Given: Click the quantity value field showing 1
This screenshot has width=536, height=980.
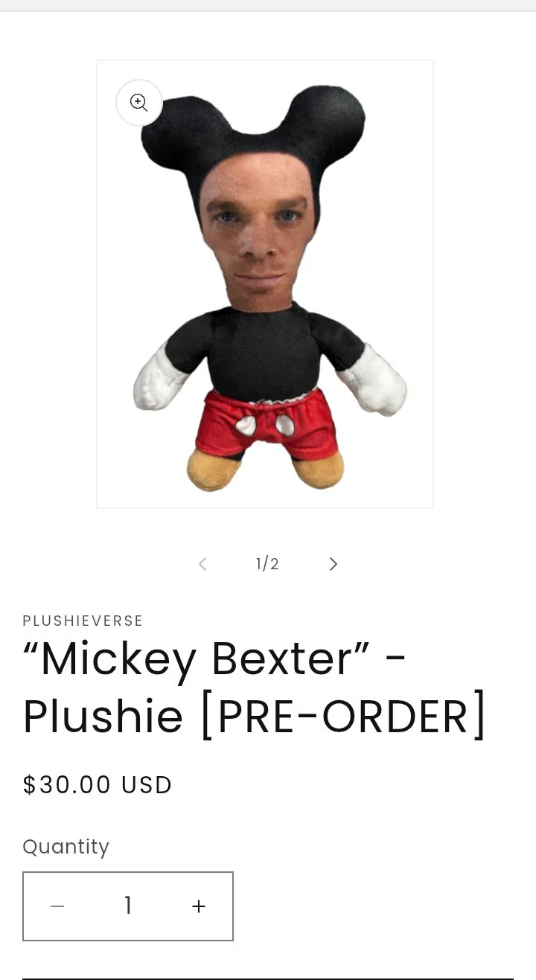Looking at the screenshot, I should point(128,906).
